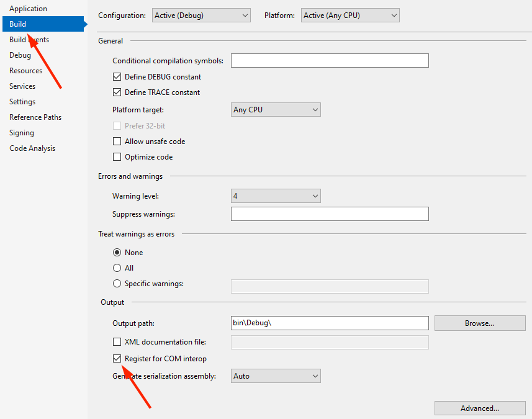This screenshot has height=419, width=532.
Task: Uncheck Register for COM interop
Action: (x=117, y=359)
